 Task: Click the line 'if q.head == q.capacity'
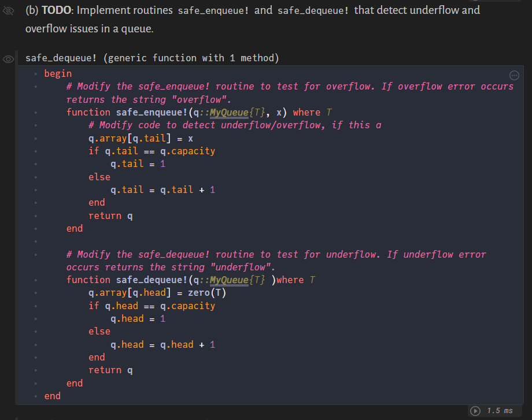152,306
